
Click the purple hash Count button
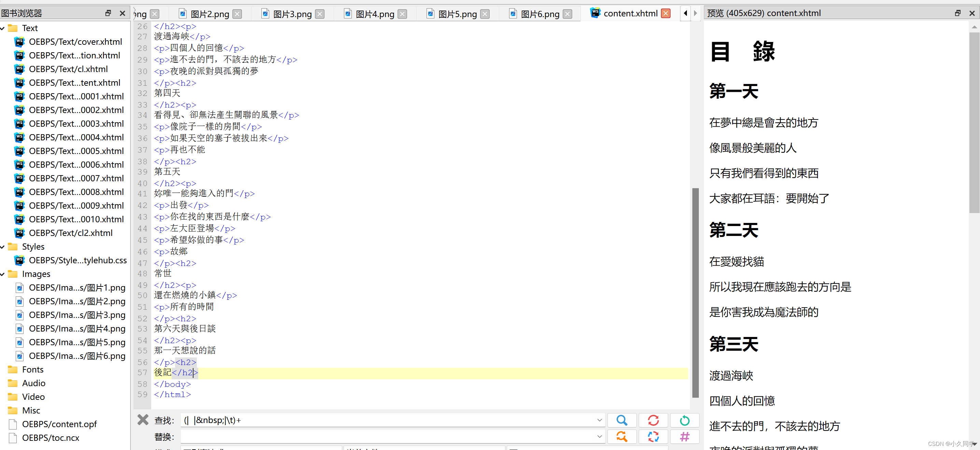pyautogui.click(x=684, y=436)
